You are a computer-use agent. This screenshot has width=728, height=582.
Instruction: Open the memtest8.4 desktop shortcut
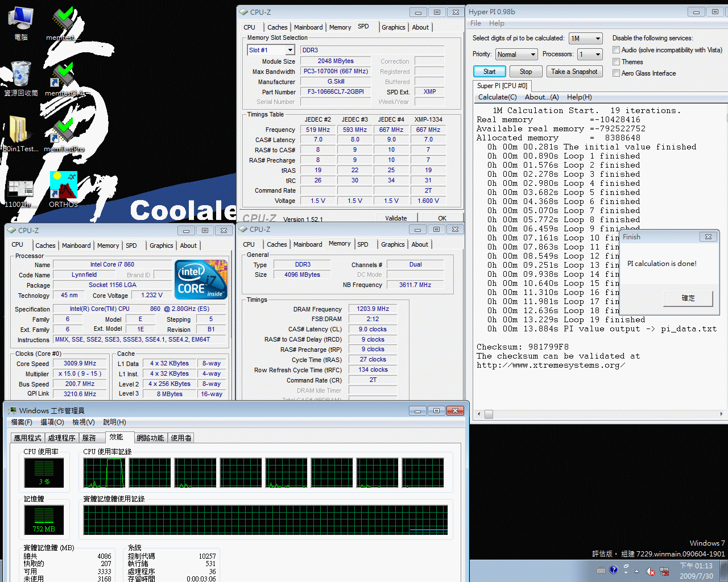[x=64, y=78]
